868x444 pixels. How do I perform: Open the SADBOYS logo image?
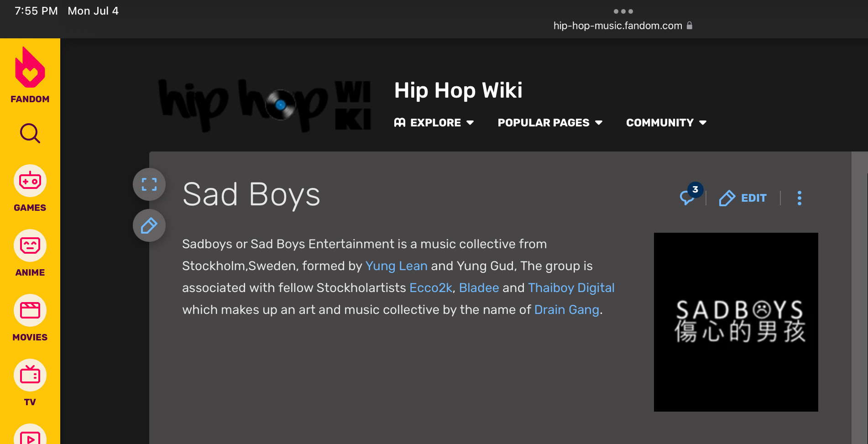click(736, 322)
